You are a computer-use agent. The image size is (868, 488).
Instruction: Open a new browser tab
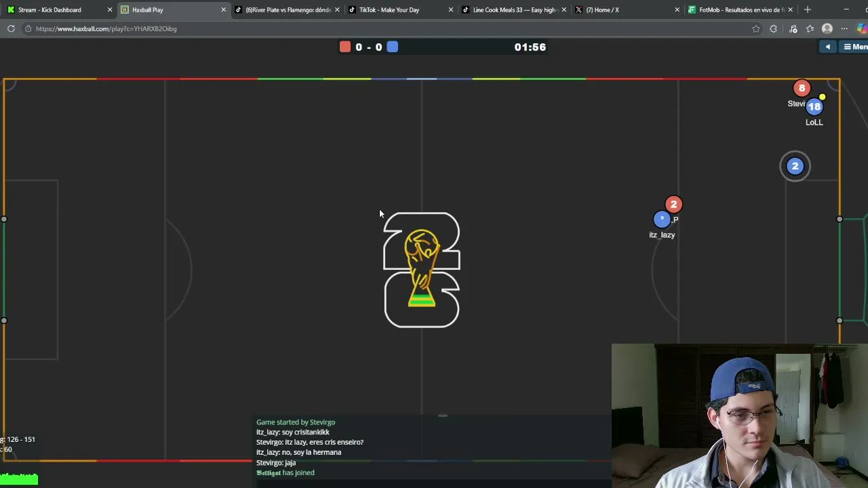pos(807,9)
